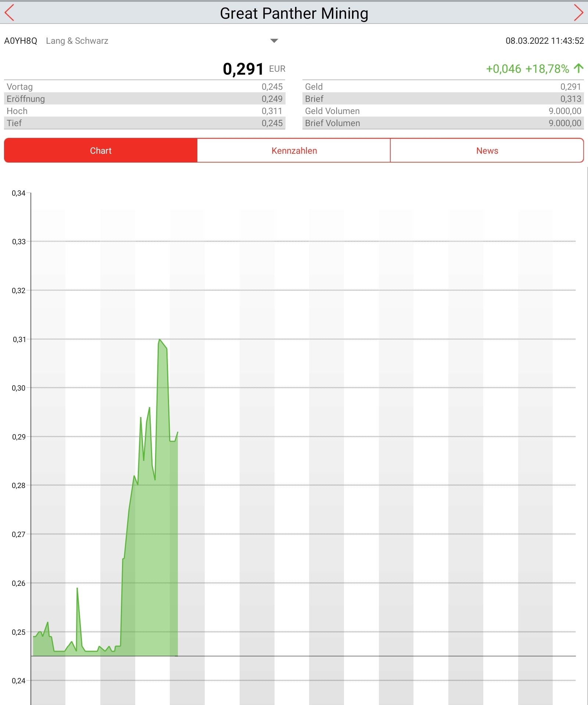Click the Geld Volumen row
The width and height of the screenshot is (588, 705).
tap(443, 111)
